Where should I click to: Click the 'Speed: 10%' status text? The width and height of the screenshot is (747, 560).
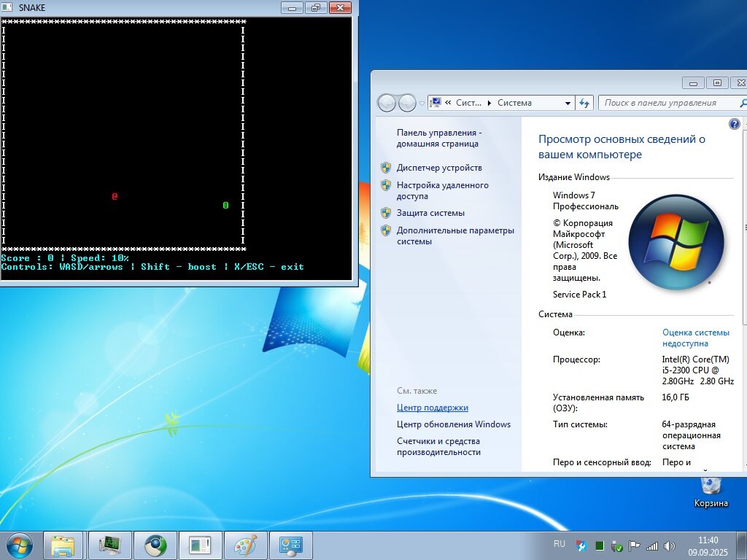coord(99,258)
